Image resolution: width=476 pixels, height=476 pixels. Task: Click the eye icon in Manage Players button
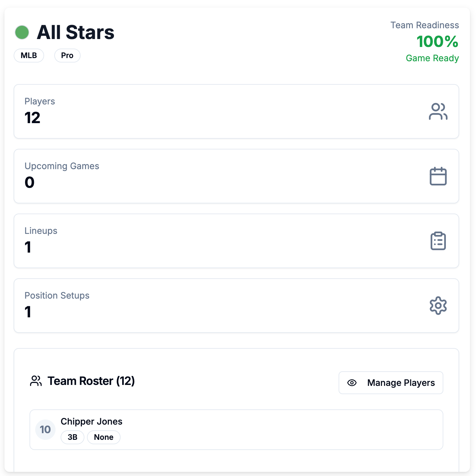click(x=352, y=383)
